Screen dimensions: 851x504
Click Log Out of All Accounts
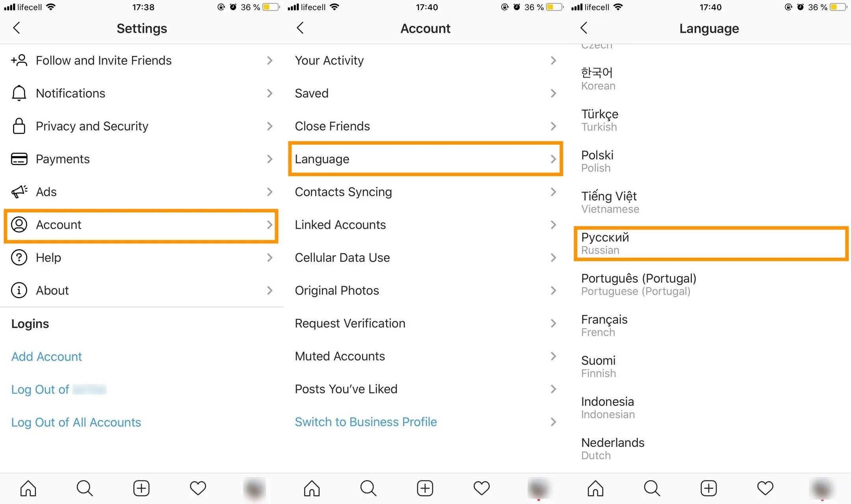(76, 421)
